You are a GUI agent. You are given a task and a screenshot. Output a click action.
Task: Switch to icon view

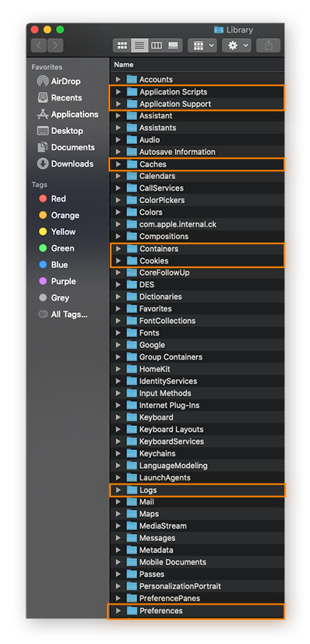122,45
